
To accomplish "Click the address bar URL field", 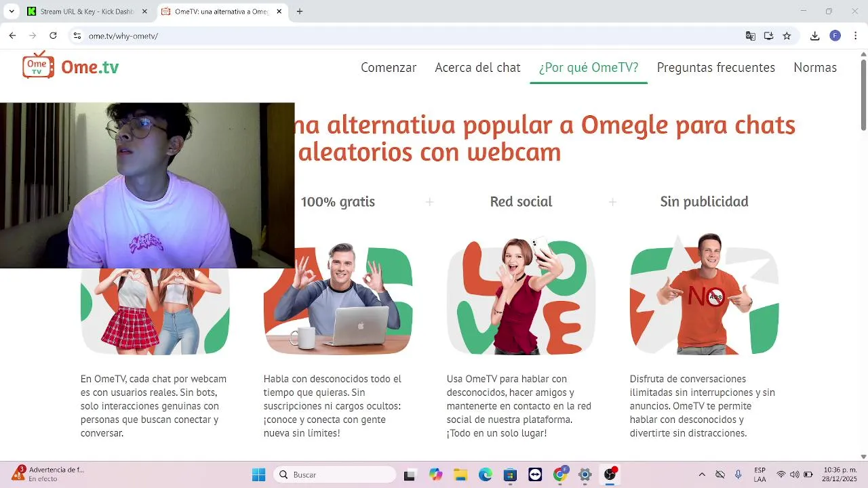I will [407, 36].
